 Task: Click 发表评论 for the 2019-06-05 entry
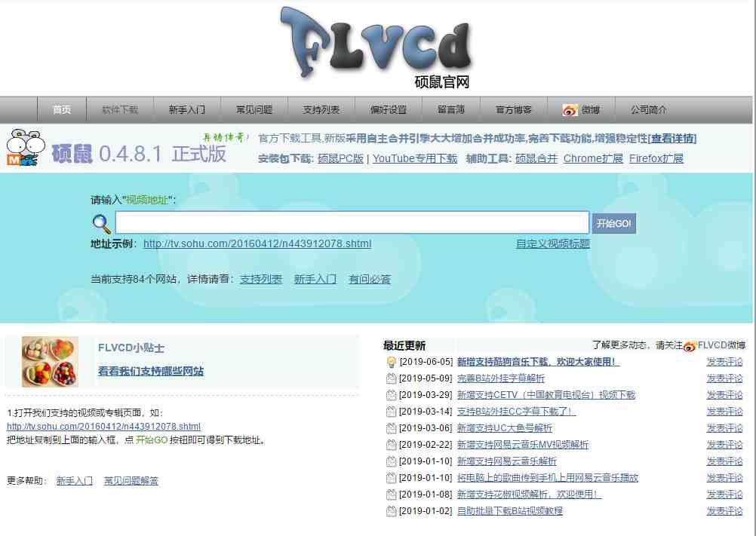coord(724,362)
